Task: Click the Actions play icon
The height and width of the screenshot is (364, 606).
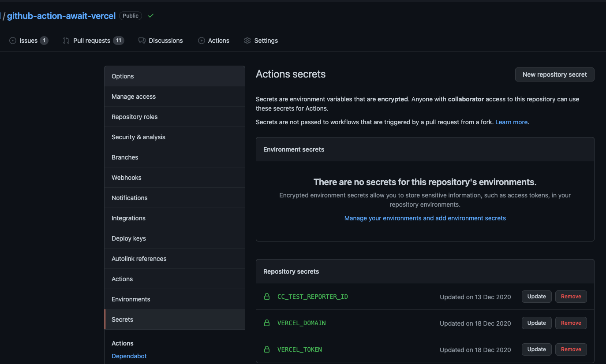Action: 202,41
